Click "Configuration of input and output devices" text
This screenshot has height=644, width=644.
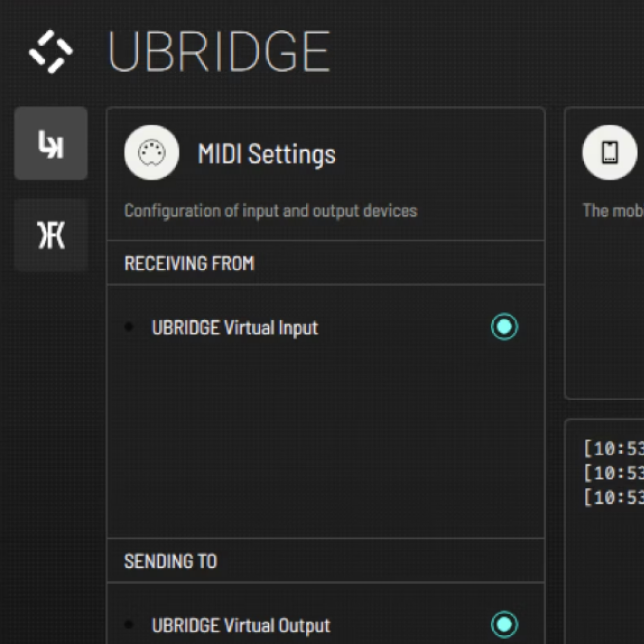[x=271, y=210]
